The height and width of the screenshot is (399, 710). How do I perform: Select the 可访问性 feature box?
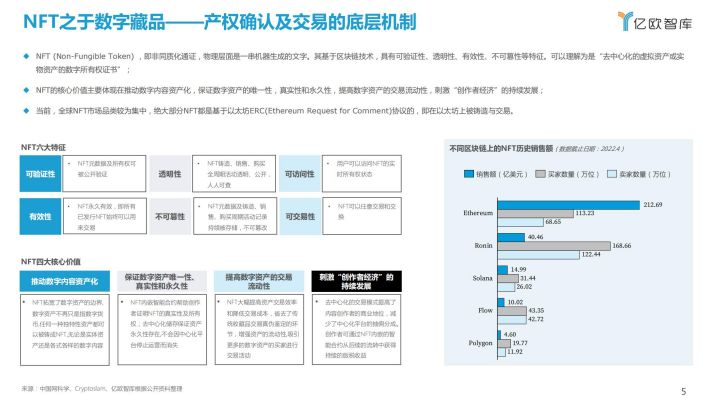tap(300, 173)
